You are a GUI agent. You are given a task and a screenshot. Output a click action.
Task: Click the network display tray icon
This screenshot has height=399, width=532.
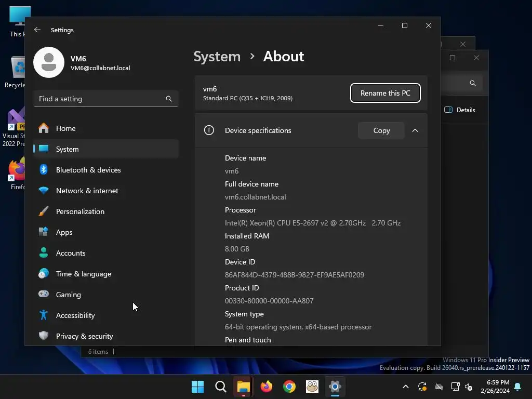click(455, 387)
